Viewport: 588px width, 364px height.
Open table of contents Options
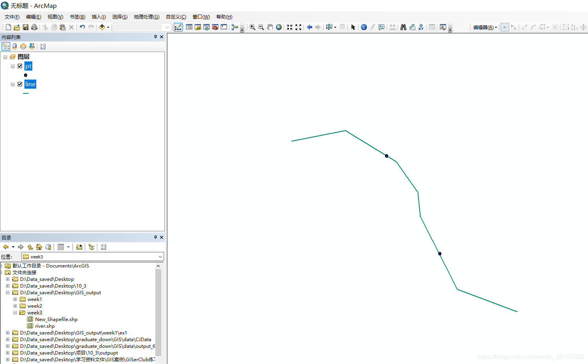[43, 46]
